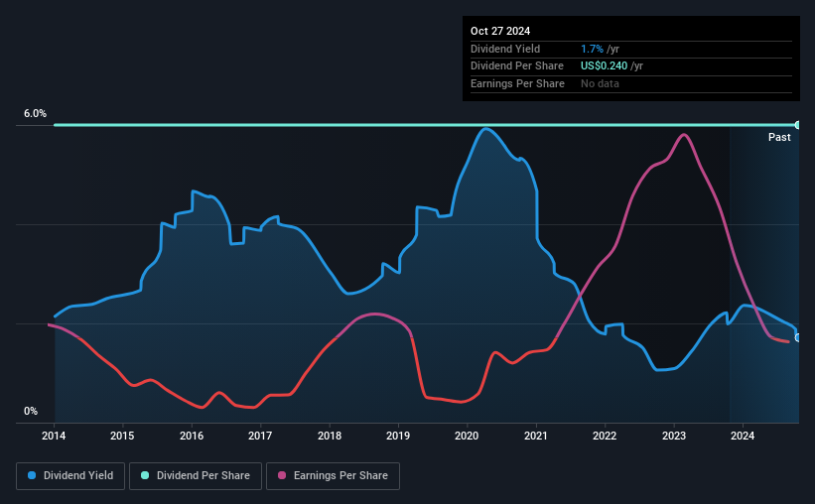The width and height of the screenshot is (815, 504).
Task: Select the 2024 label on the x-axis
Action: (x=743, y=436)
